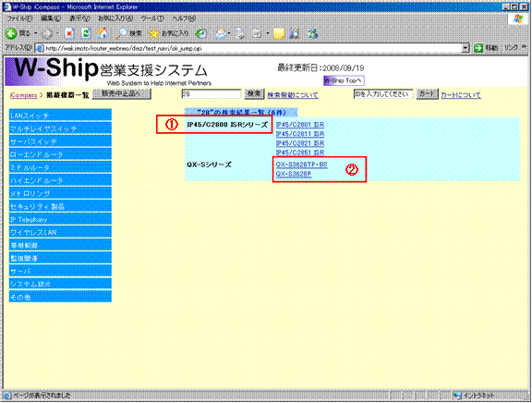Open the IP45/C2801 ISR link
The width and height of the screenshot is (532, 403).
tap(300, 125)
